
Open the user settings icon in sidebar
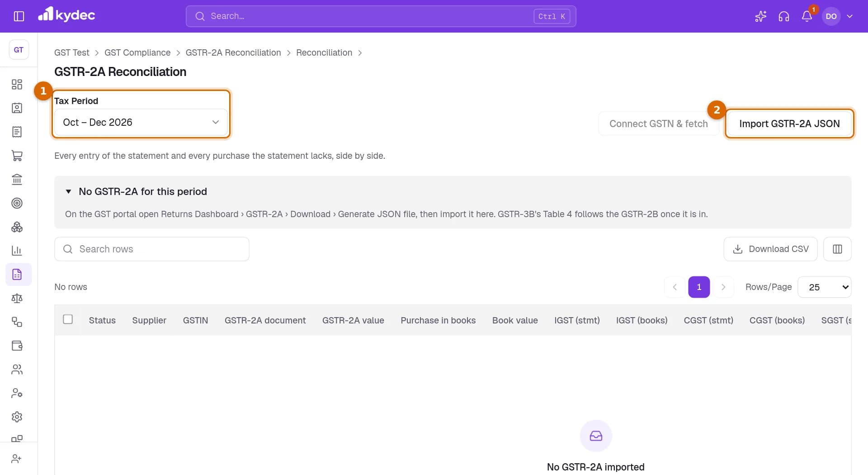point(17,393)
